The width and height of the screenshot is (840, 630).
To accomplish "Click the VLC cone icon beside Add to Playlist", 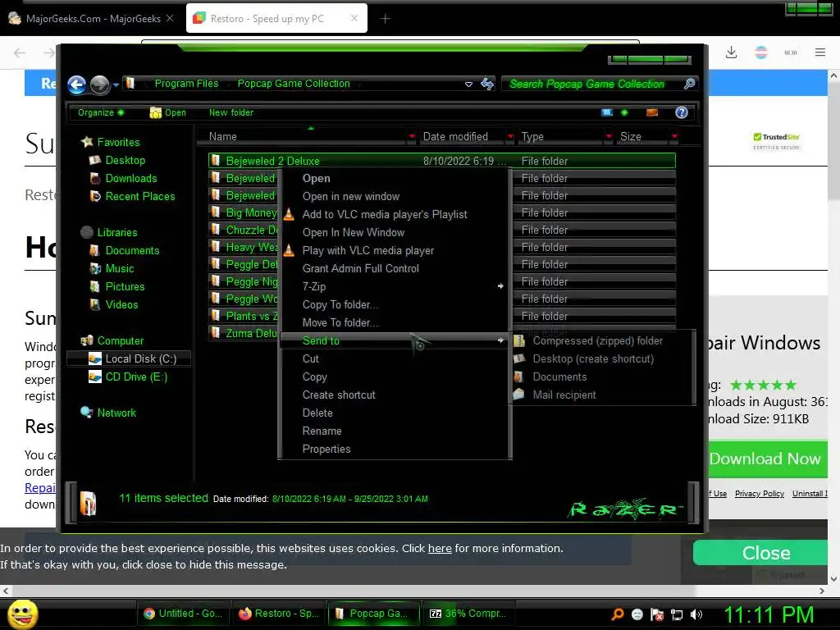I will [289, 214].
